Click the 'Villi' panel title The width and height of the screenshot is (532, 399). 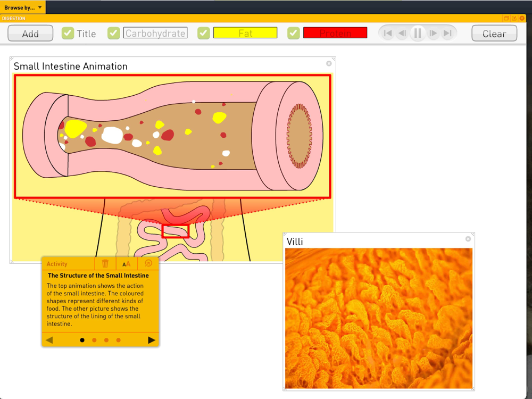pos(295,242)
